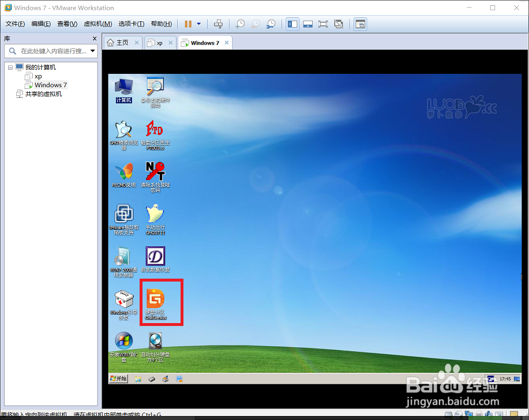The image size is (529, 420).
Task: Click the message log icon in status bar
Action: [x=514, y=414]
